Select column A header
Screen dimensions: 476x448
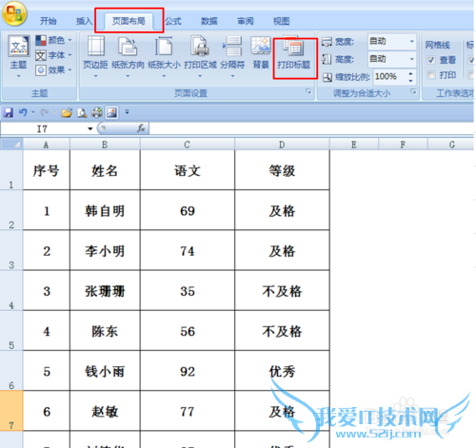click(46, 145)
